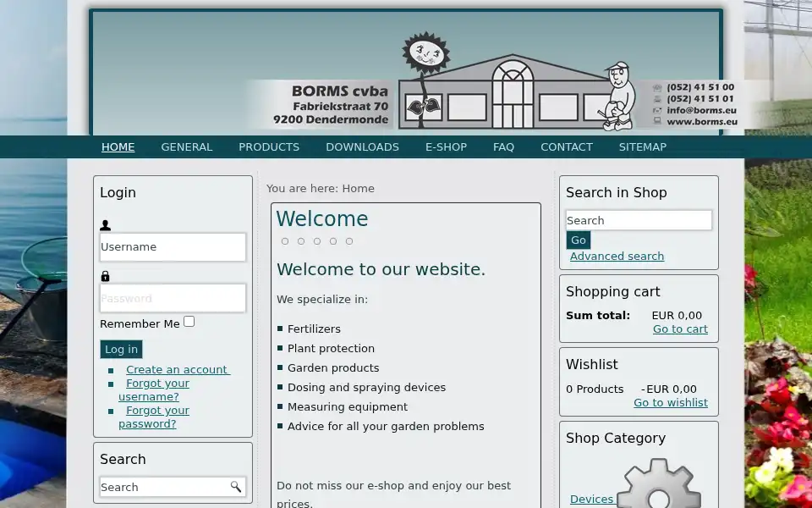
Task: Click the 'Dosing and spraying devices' item
Action: click(366, 387)
